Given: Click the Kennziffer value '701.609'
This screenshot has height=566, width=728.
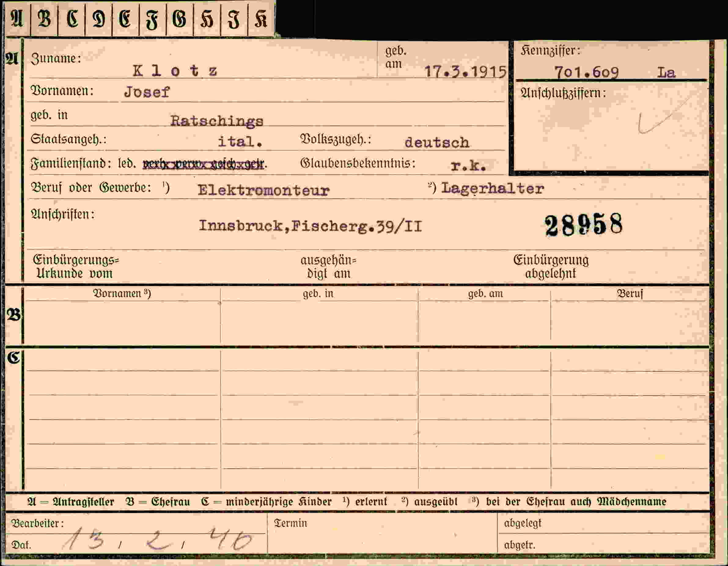Looking at the screenshot, I should [x=586, y=72].
